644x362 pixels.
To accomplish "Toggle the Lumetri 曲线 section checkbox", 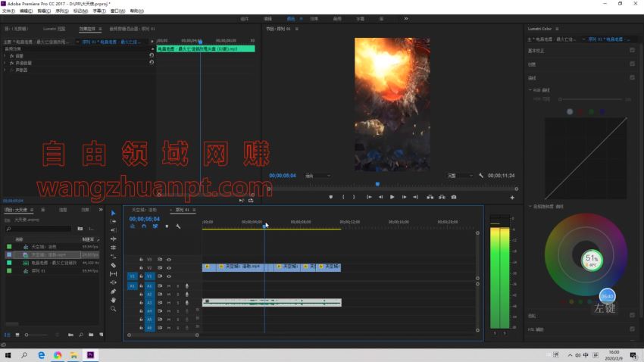I will coord(632,77).
